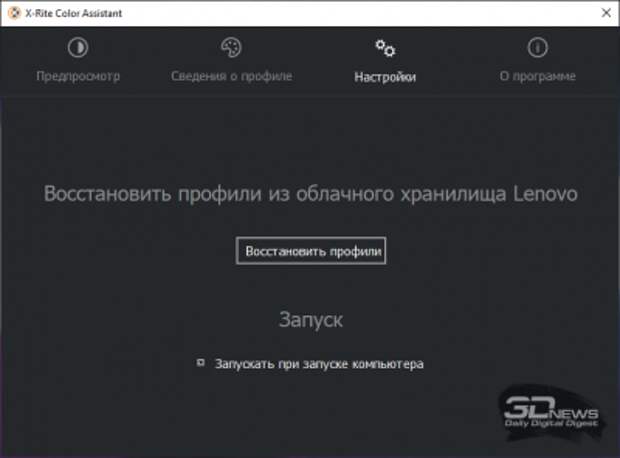Switch to Сведения о профиле tab
The width and height of the screenshot is (620, 458).
pos(232,76)
